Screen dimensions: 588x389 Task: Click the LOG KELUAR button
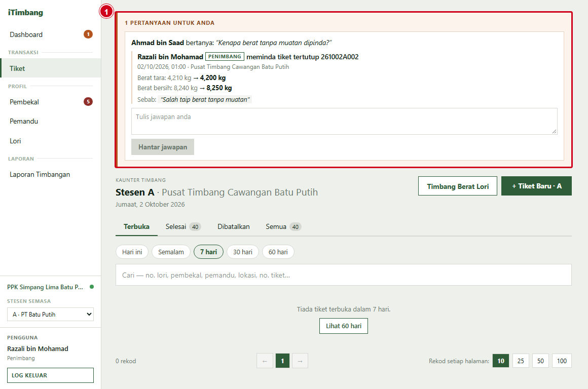(50, 375)
